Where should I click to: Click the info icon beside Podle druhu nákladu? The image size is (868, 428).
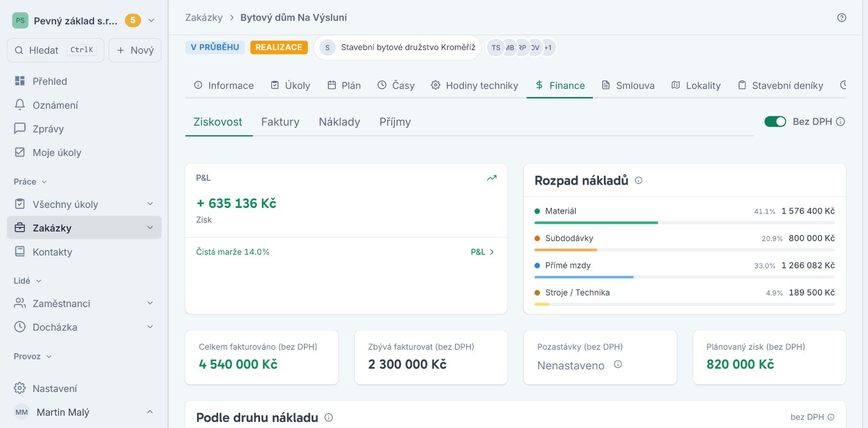click(x=328, y=417)
